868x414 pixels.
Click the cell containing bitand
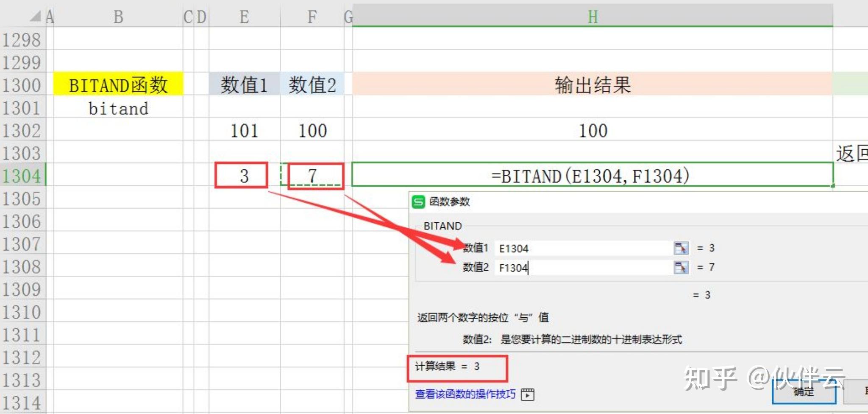pyautogui.click(x=118, y=108)
